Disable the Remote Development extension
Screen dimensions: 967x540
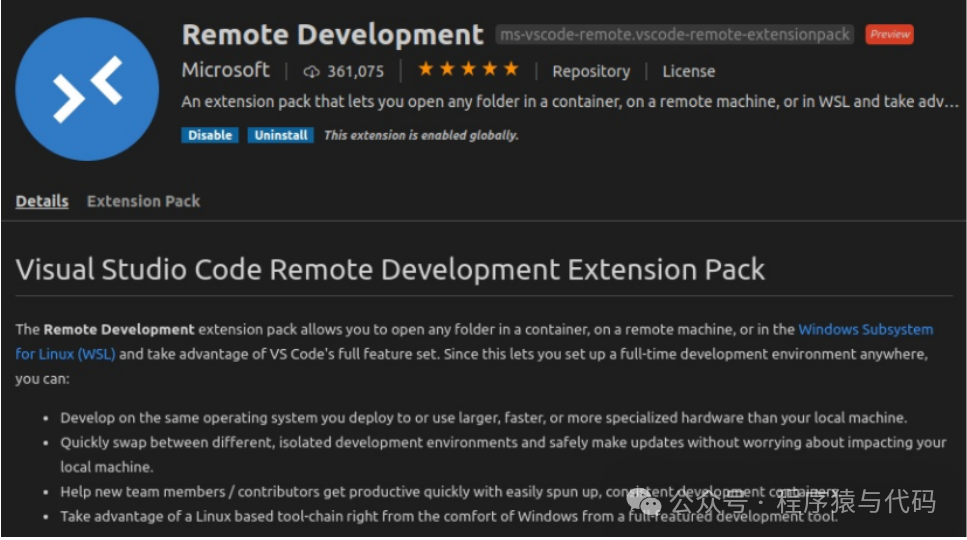(x=210, y=135)
